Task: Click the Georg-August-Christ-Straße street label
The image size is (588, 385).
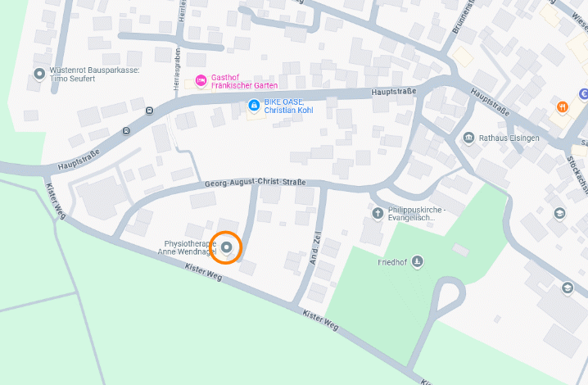Action: pos(256,183)
